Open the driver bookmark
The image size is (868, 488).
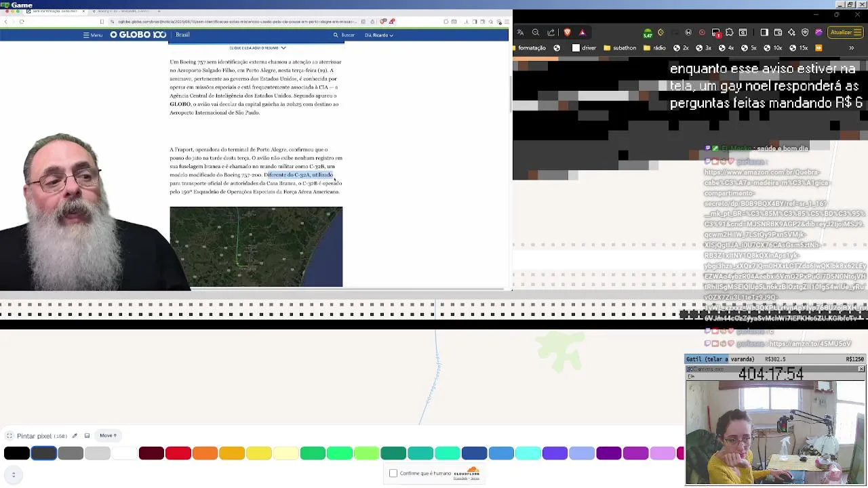click(x=584, y=48)
